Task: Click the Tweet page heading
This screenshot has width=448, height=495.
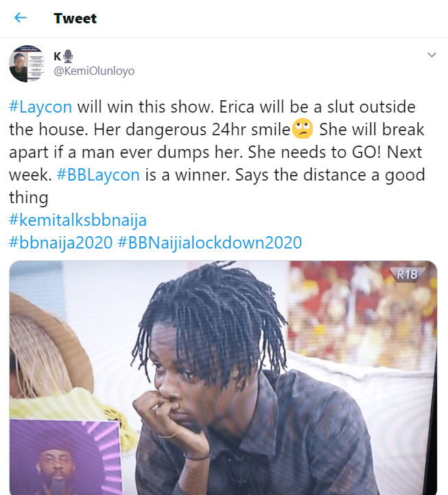Action: tap(75, 19)
